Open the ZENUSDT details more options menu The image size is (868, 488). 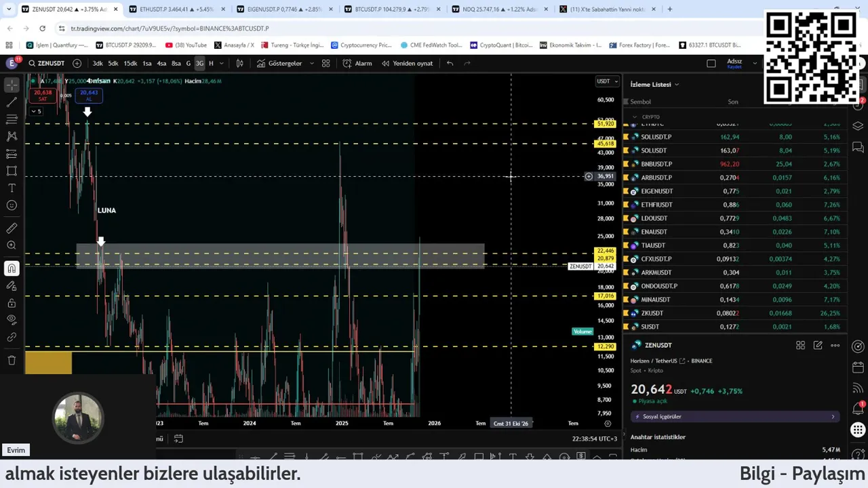click(835, 345)
